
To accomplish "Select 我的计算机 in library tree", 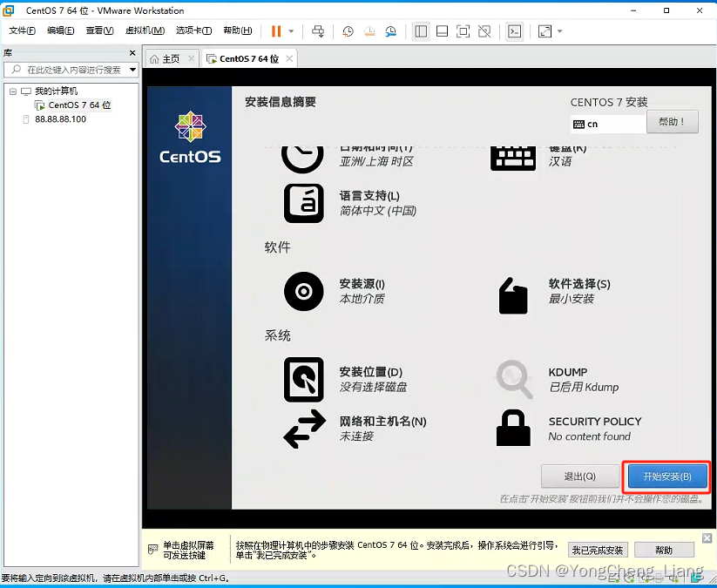I will click(x=57, y=91).
